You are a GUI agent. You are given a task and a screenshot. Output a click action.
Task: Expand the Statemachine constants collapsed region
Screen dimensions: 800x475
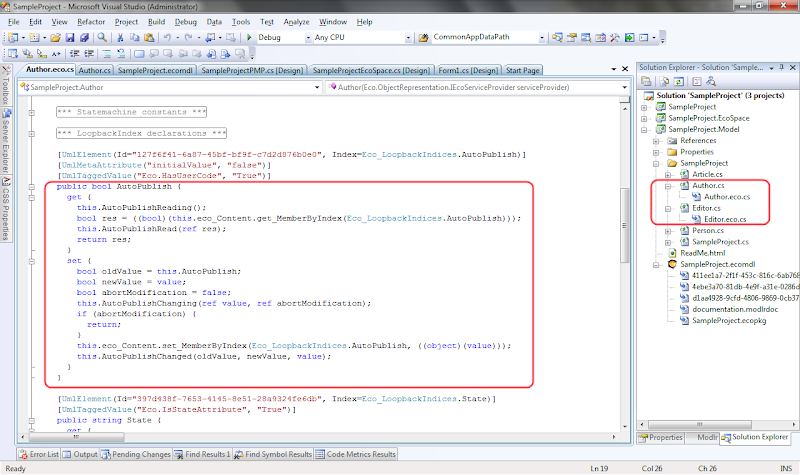33,111
